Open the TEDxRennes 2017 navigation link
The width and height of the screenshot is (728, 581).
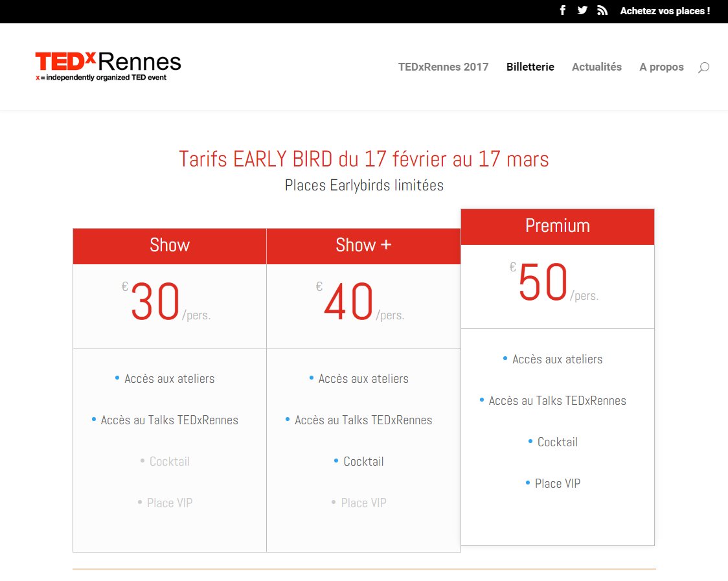(444, 67)
